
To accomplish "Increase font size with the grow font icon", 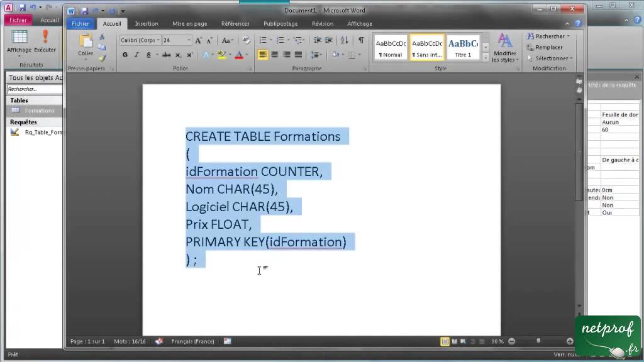I will pos(198,40).
